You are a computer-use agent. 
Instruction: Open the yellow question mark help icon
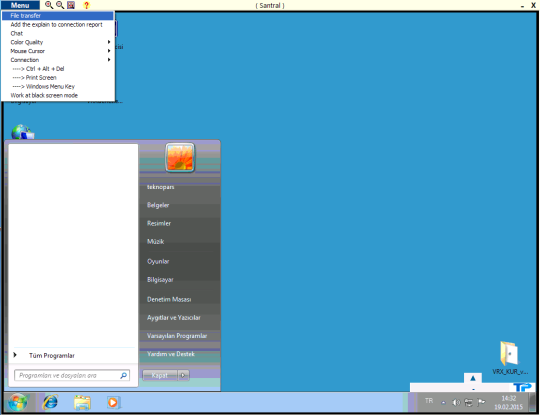point(86,5)
